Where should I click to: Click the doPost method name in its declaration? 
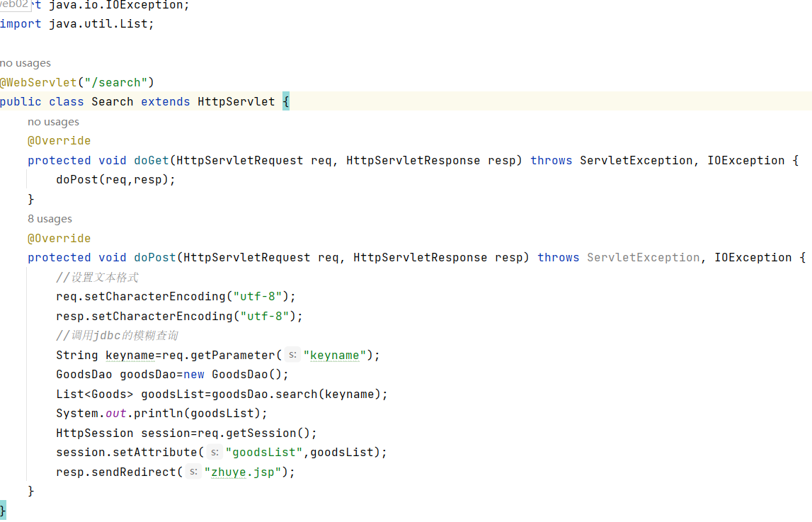[155, 258]
